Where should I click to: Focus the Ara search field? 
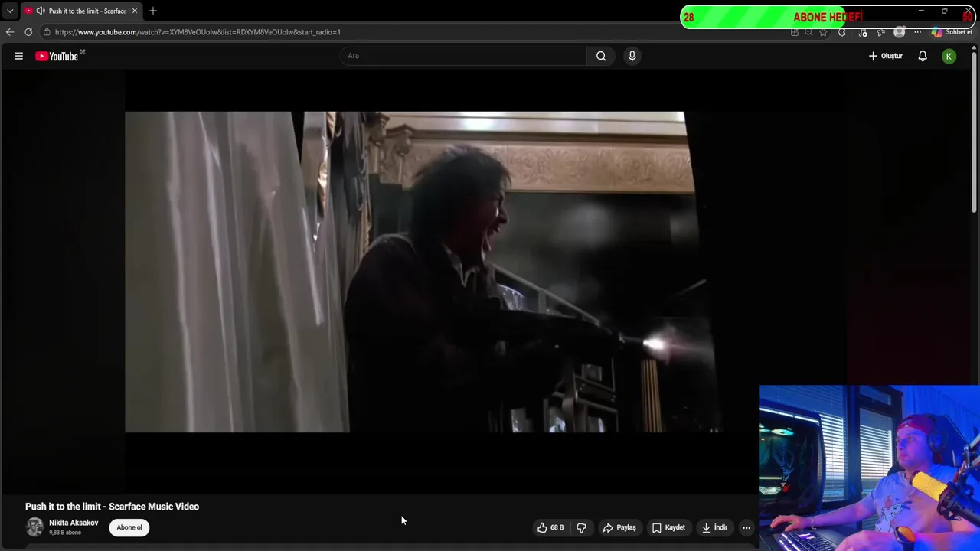[x=463, y=56]
